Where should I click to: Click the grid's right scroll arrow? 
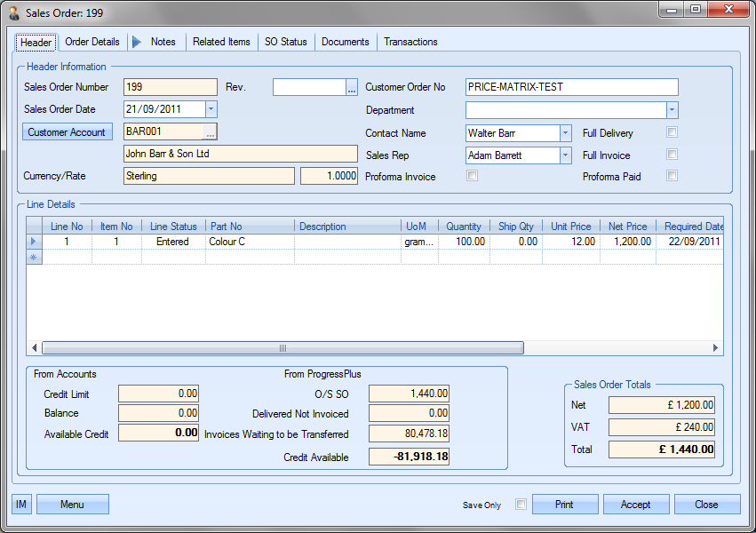[716, 348]
